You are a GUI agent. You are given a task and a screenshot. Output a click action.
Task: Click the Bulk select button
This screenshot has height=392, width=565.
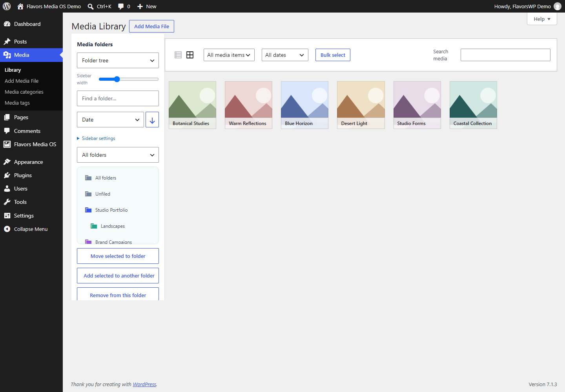tap(333, 55)
